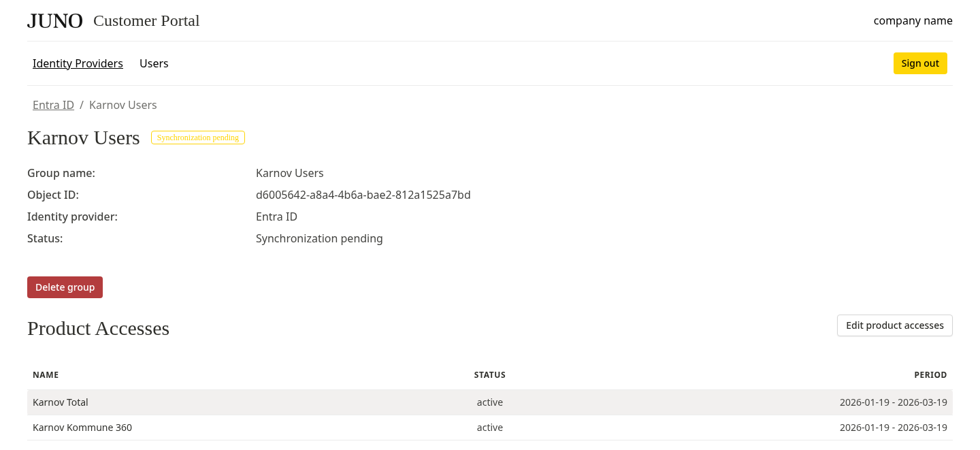Open the Identity Providers page
Viewport: 980px width, 450px height.
78,63
